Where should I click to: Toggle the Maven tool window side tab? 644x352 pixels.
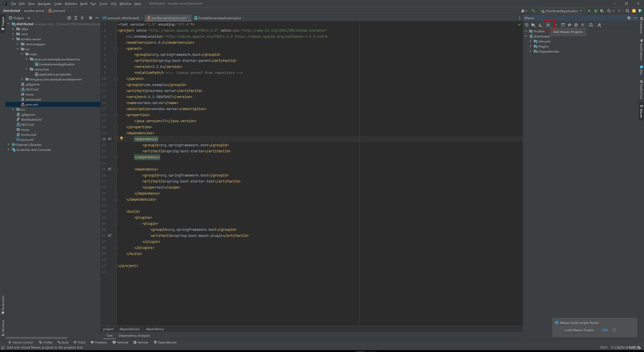pyautogui.click(x=641, y=111)
